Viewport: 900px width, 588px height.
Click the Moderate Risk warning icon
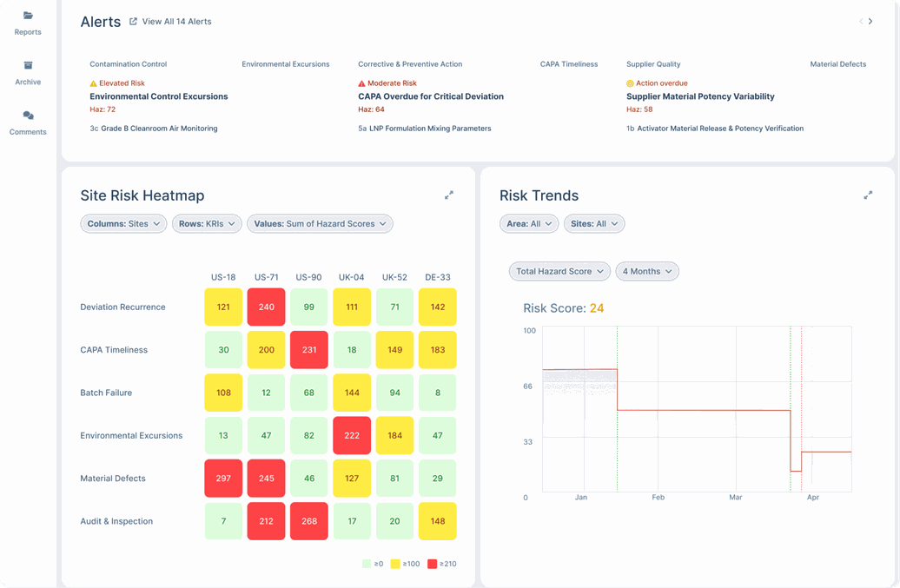[361, 83]
